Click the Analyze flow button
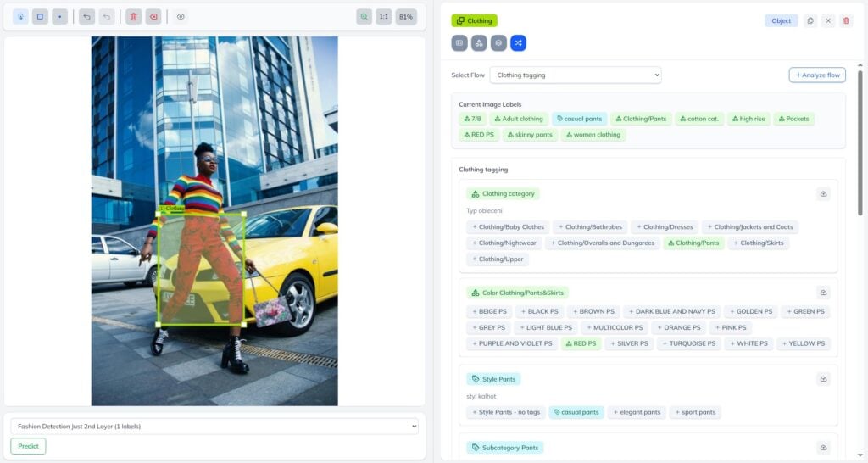 click(x=816, y=75)
